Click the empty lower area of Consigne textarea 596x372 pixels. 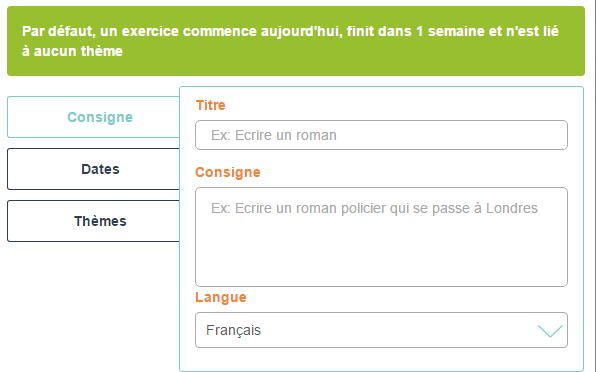(x=381, y=255)
